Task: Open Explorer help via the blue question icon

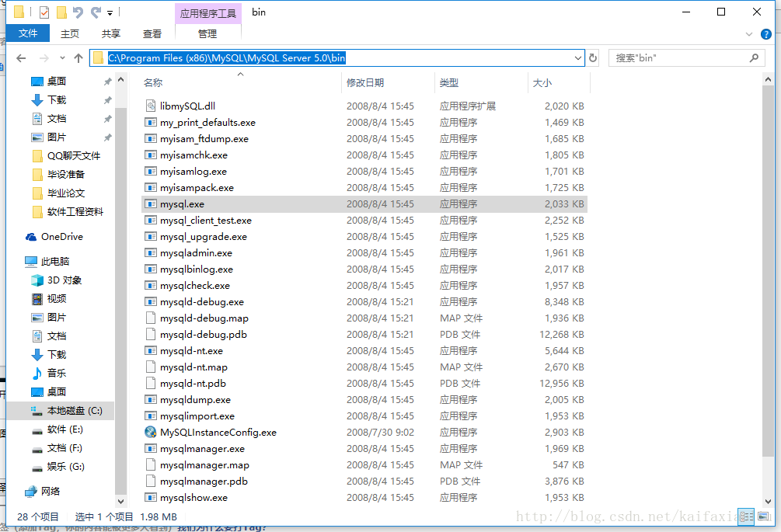Action: 767,34
